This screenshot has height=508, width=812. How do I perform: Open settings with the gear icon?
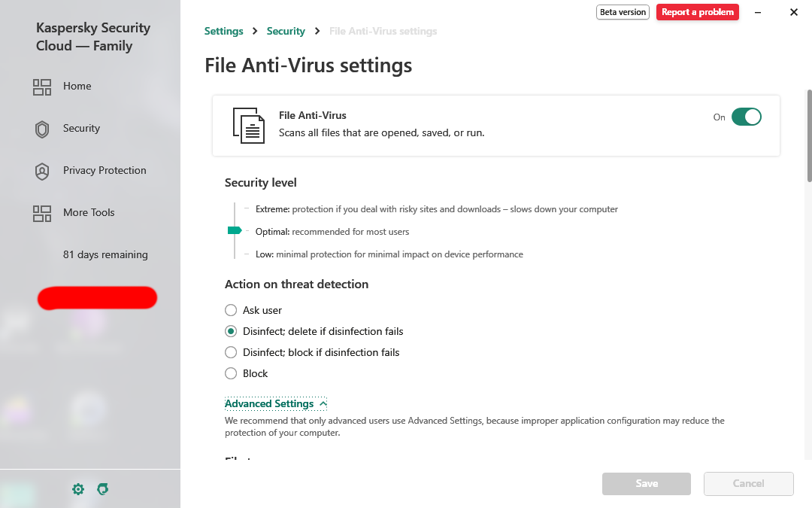click(78, 489)
